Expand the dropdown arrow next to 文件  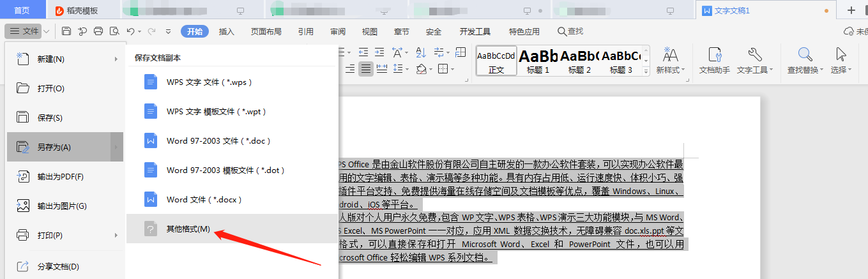47,31
